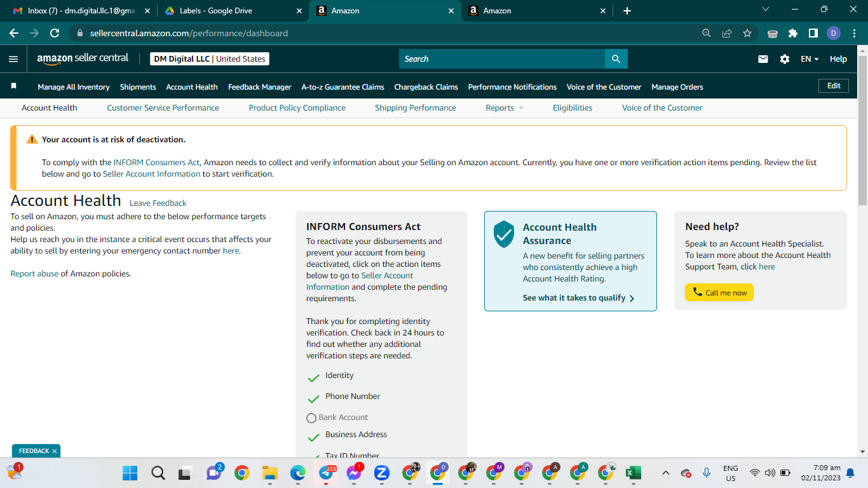Open the DM Digital LLC account switcher
The width and height of the screenshot is (868, 488).
(x=210, y=59)
